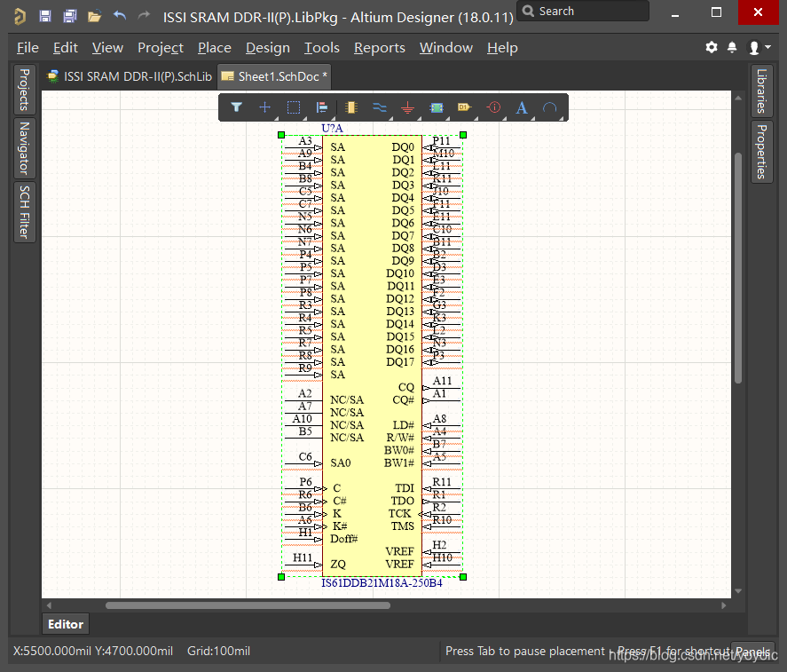
Task: Click the Undo arrow
Action: pyautogui.click(x=120, y=16)
